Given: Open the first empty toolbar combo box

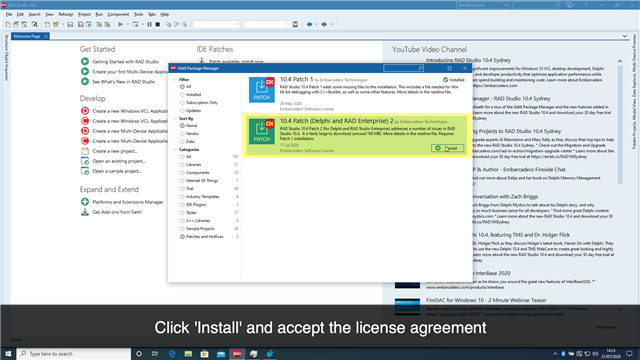Looking at the screenshot, I should 216,24.
